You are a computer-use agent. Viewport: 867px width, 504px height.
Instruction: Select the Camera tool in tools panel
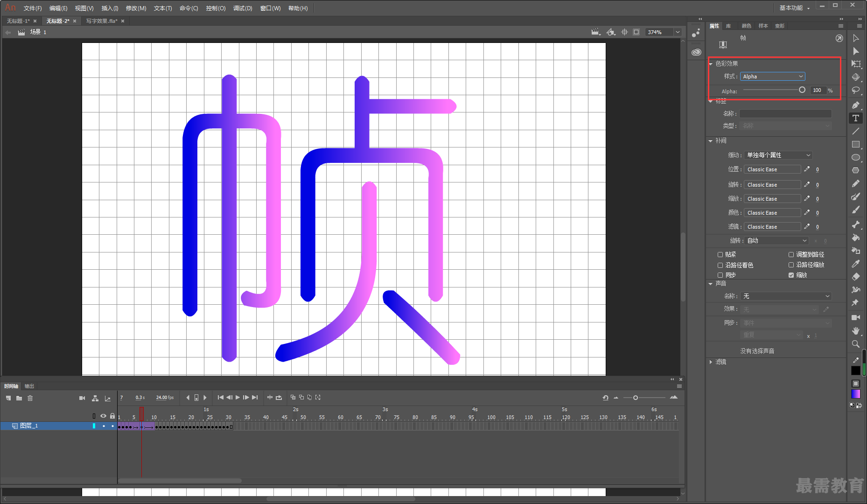pos(856,317)
